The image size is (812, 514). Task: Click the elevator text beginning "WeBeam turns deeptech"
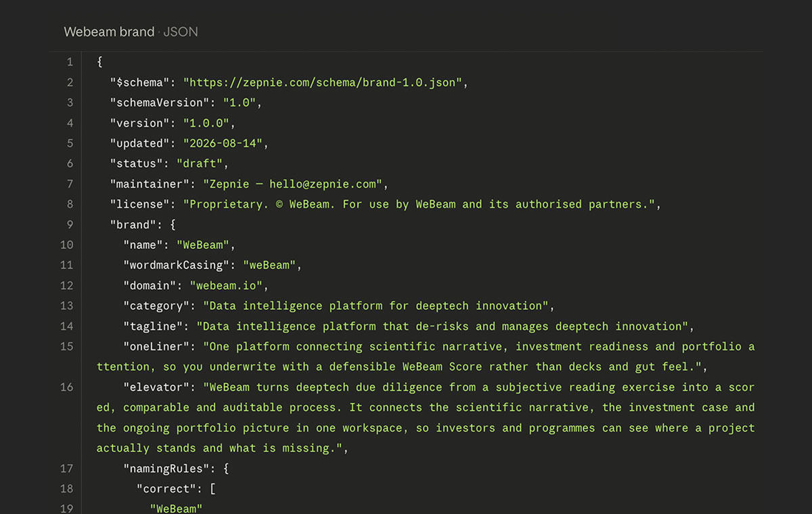coord(426,417)
